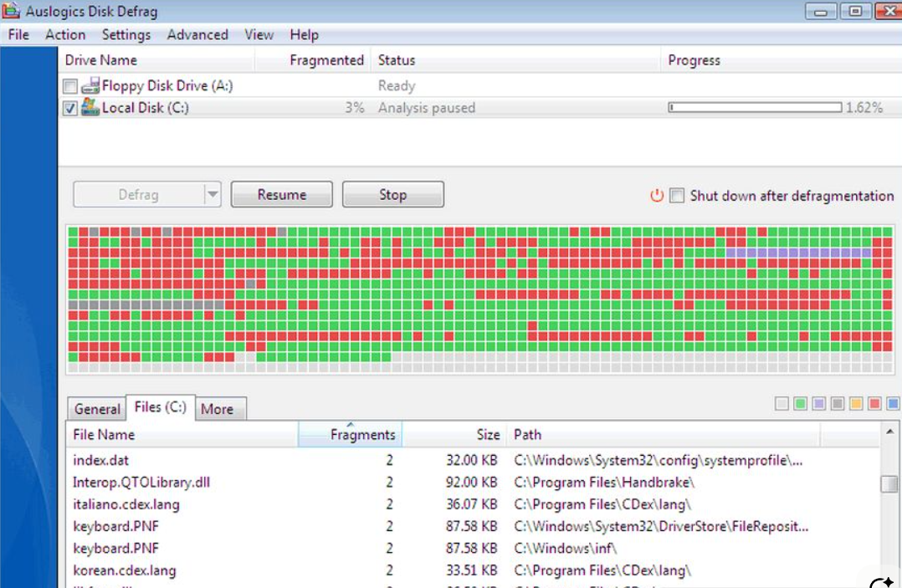Open the Settings menu
Viewport: 902px width, 588px height.
tap(126, 34)
